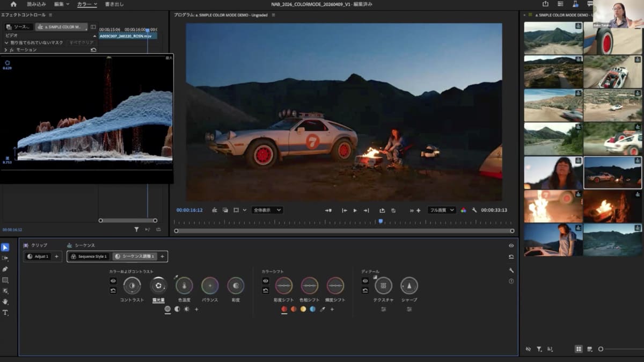
Task: Select the Hand tool
Action: point(5,302)
